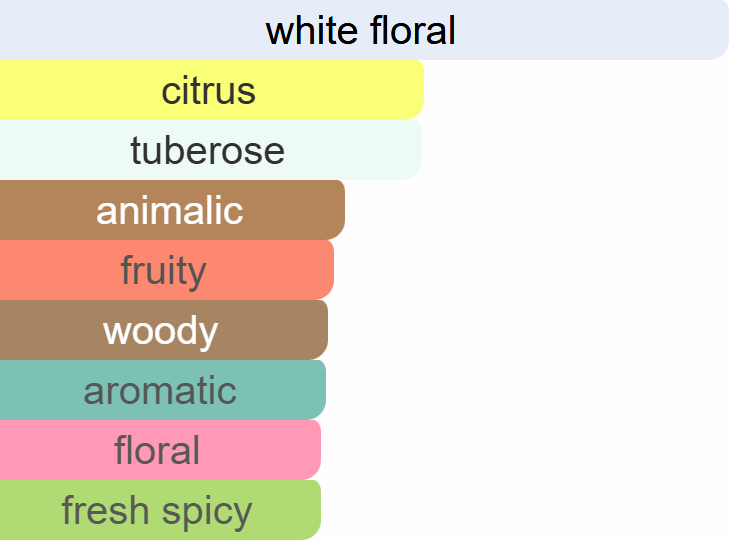Click the tuberose accord bar
This screenshot has height=540, width=729.
click(x=210, y=150)
